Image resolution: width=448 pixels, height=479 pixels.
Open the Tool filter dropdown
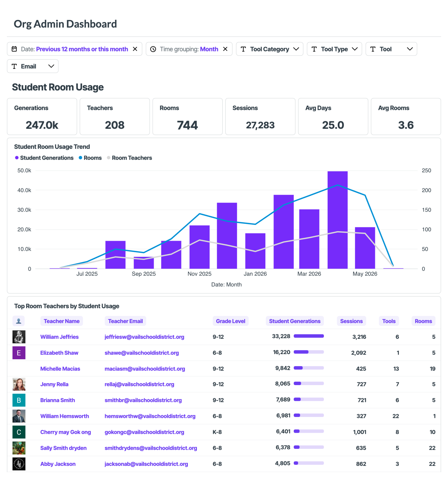tap(391, 49)
